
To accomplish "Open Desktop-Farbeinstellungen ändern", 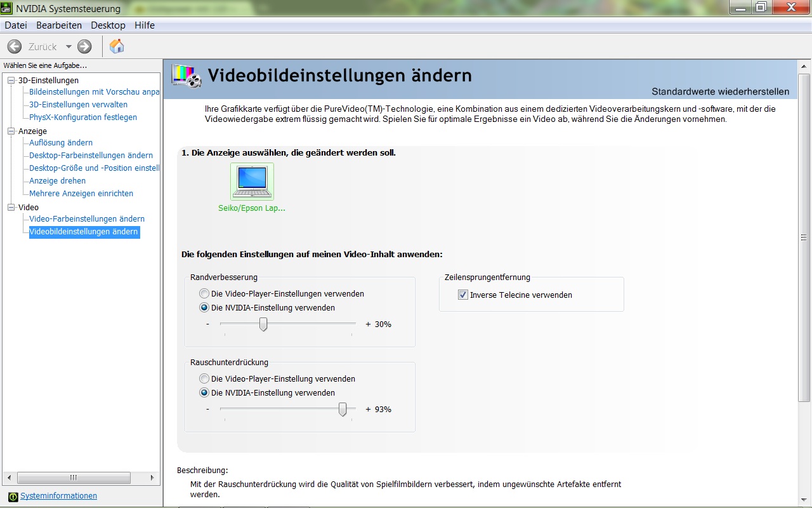I will point(91,156).
